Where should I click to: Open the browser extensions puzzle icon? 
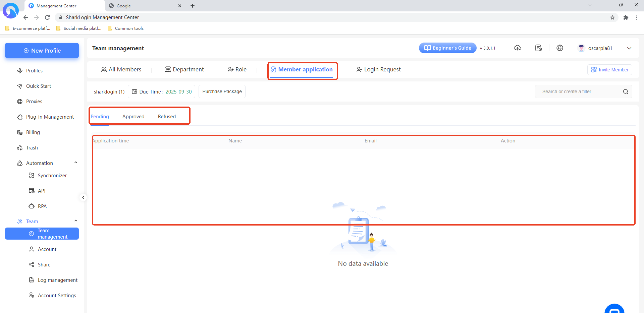(x=626, y=17)
